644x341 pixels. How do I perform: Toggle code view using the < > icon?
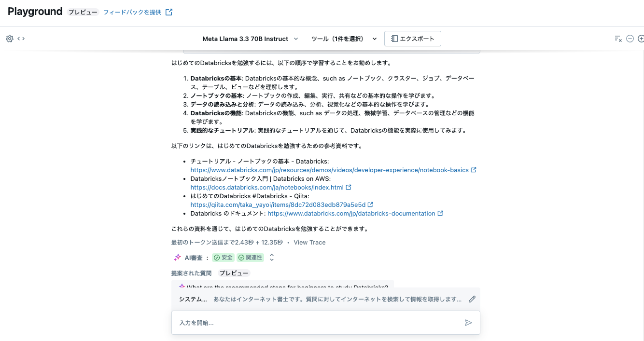[x=20, y=38]
